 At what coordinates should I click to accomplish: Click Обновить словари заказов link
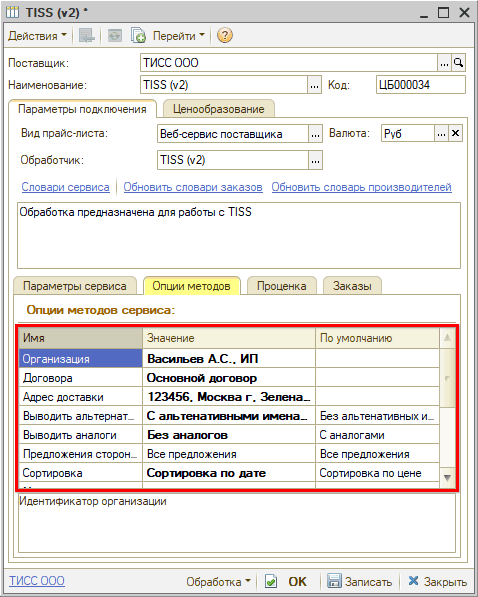pyautogui.click(x=193, y=187)
